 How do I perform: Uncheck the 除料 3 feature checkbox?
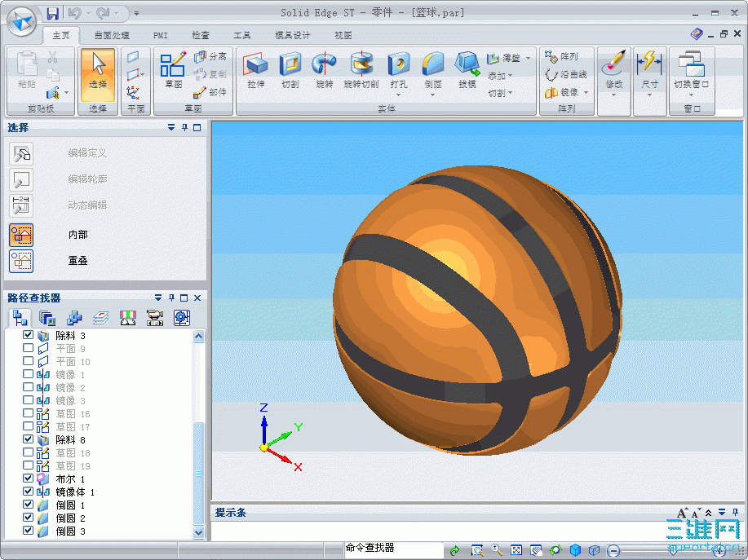tap(29, 335)
